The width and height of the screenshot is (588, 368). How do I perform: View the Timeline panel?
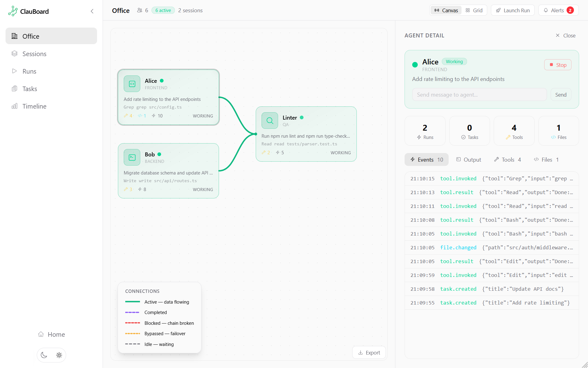[x=35, y=106]
